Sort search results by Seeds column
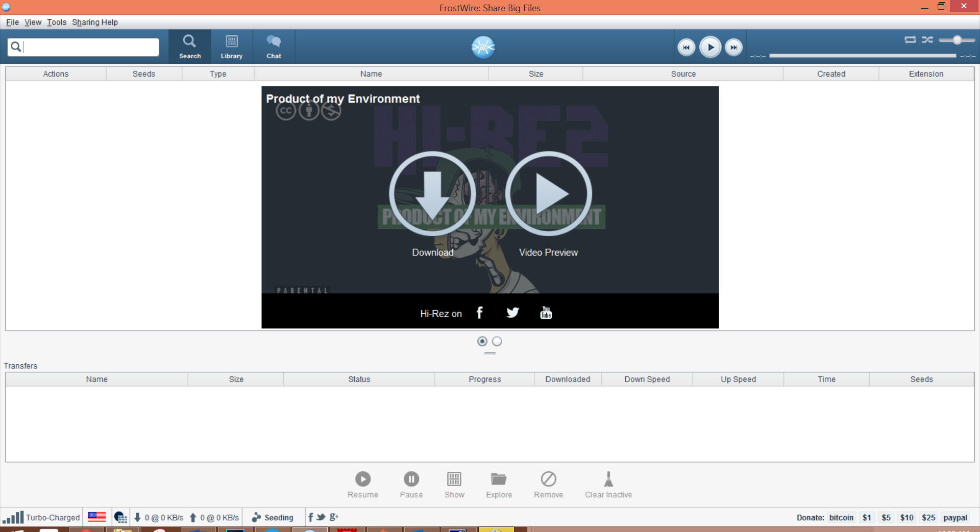980x532 pixels. pos(144,74)
